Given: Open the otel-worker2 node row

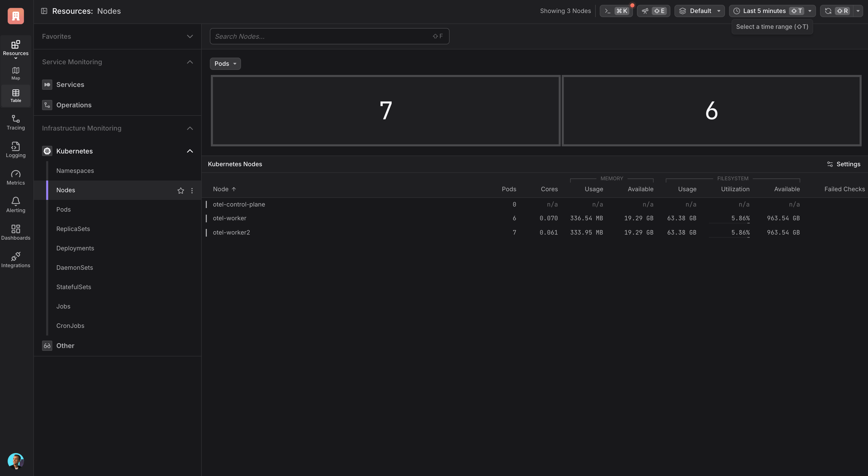Looking at the screenshot, I should pos(232,233).
